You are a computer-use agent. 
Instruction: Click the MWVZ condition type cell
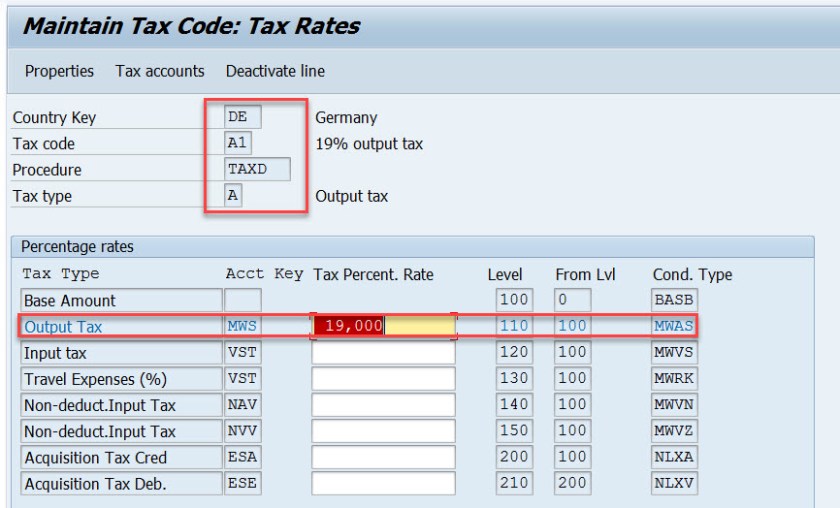pos(674,431)
